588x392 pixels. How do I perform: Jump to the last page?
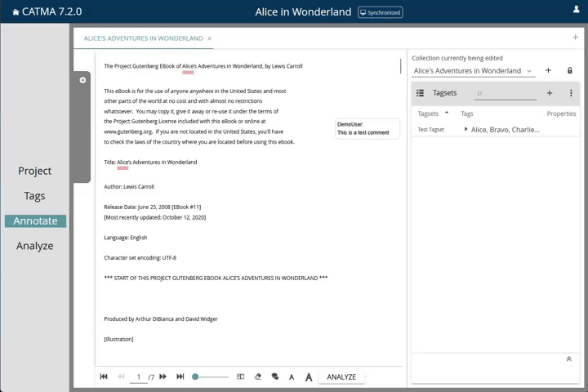pos(180,376)
